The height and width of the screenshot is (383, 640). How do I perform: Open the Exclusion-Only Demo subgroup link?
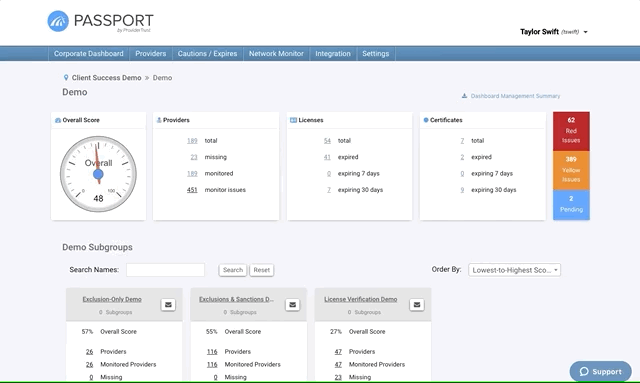(112, 299)
